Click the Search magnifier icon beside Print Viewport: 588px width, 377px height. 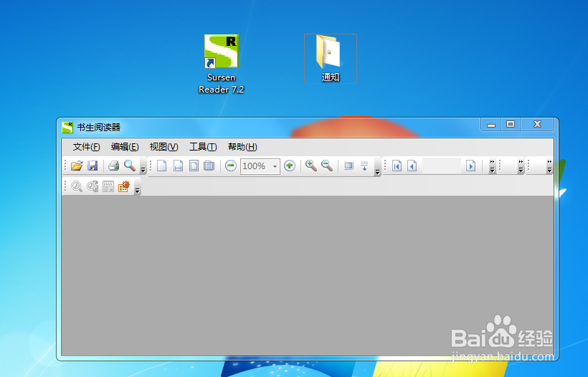pyautogui.click(x=130, y=166)
